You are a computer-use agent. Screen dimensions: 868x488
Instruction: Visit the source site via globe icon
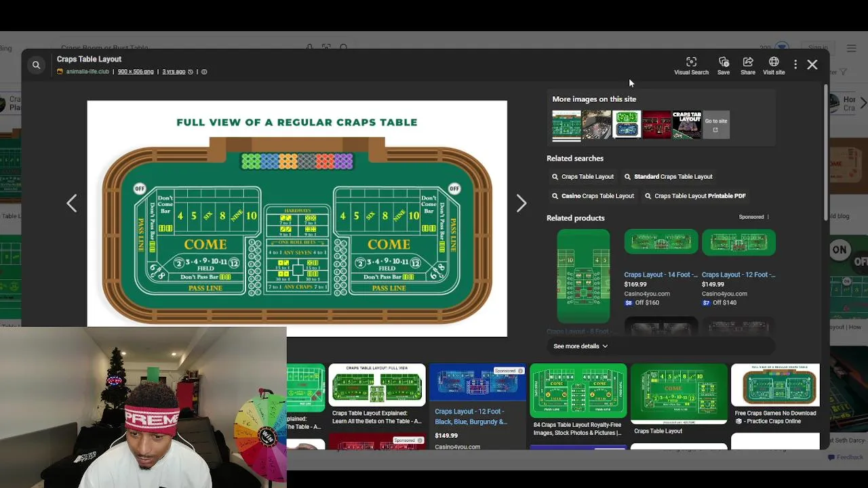[x=774, y=66]
